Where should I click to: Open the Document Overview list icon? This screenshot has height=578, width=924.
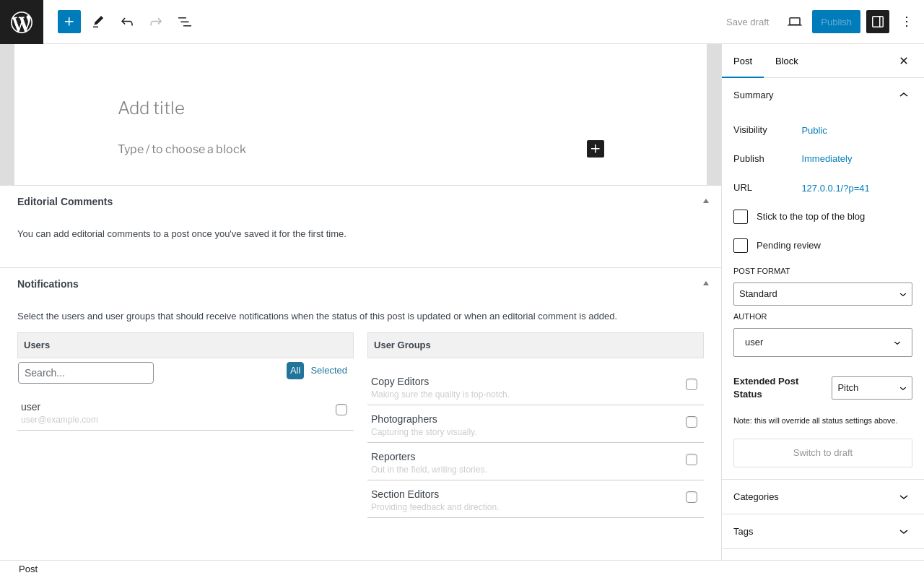pos(185,22)
